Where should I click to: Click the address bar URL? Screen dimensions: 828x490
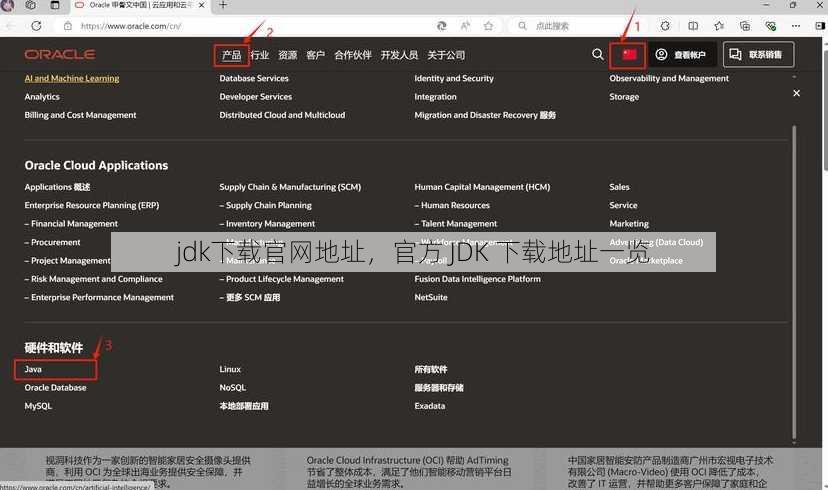130,26
